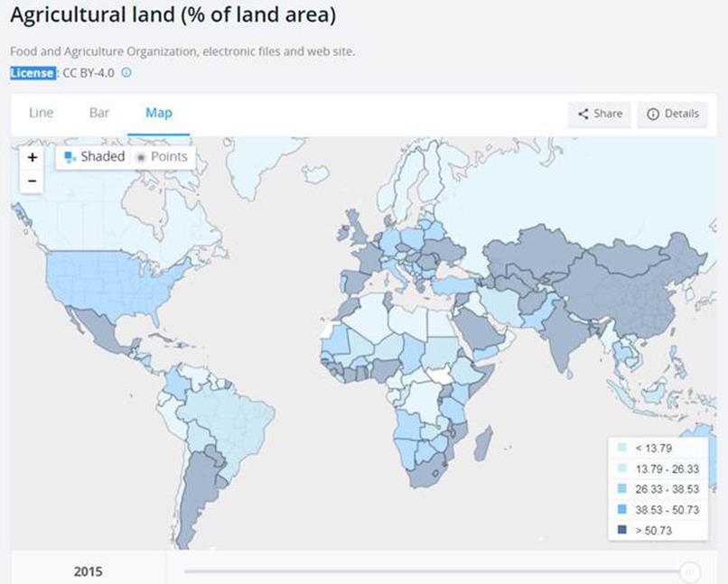Click the Details info circle icon
The image size is (728, 584).
[653, 114]
